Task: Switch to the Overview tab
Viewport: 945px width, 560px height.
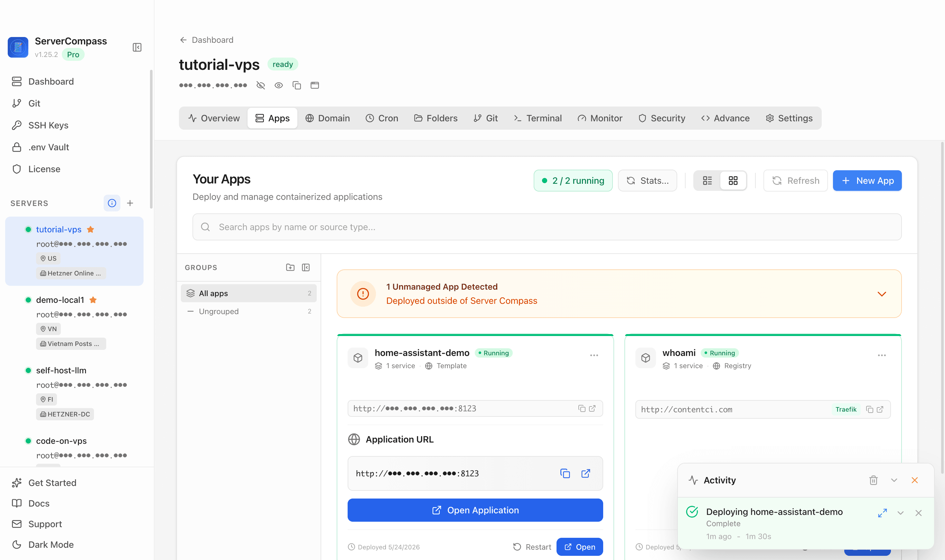Action: click(x=214, y=118)
